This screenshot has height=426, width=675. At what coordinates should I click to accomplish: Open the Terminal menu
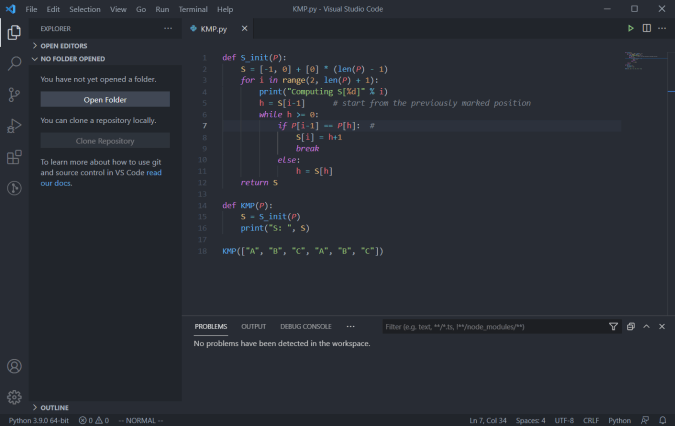click(193, 9)
